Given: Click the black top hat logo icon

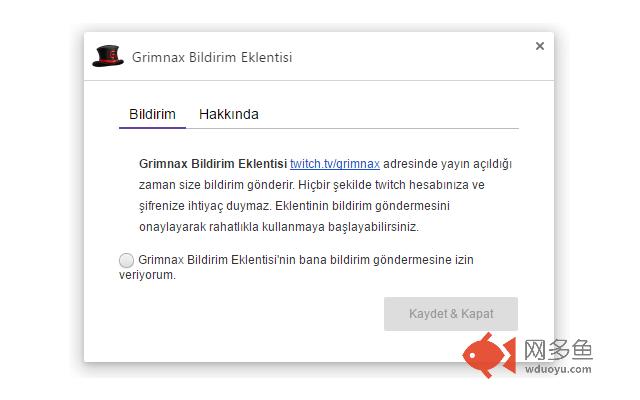Looking at the screenshot, I should pyautogui.click(x=108, y=56).
